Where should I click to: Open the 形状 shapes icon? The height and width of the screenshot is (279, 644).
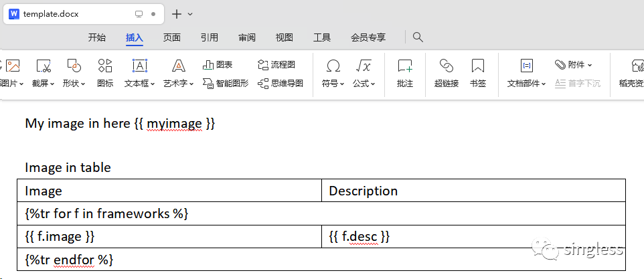coord(74,66)
